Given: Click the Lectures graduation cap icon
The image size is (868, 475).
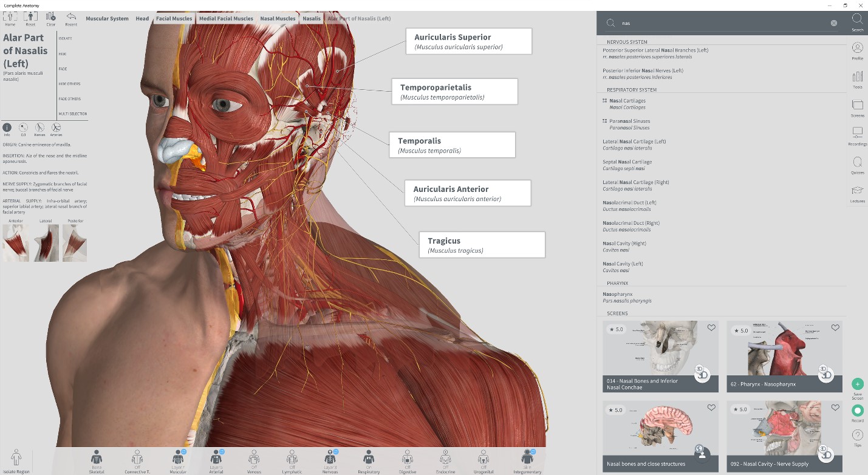Looking at the screenshot, I should point(857,192).
